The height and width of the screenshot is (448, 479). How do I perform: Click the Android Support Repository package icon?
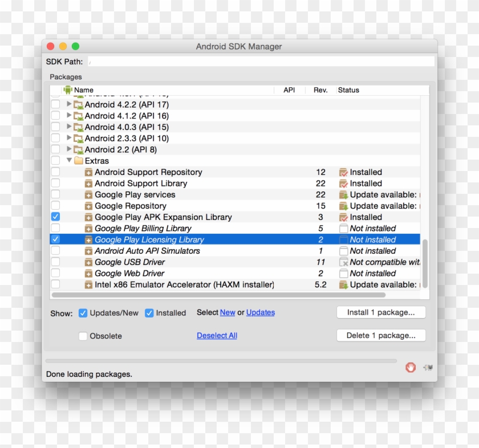pos(88,172)
